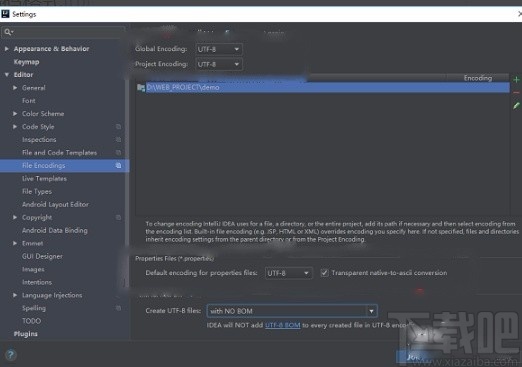Click the red minus remove path icon
The image size is (522, 367).
pos(516,93)
